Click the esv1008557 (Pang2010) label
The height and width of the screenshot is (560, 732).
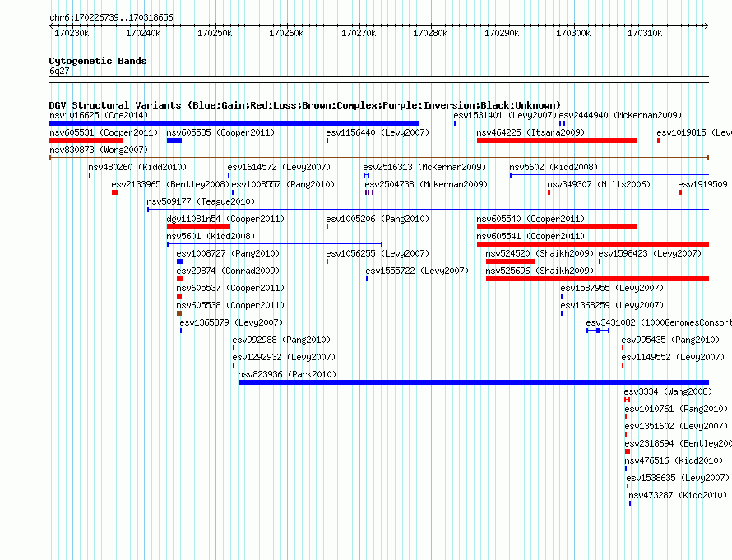284,184
